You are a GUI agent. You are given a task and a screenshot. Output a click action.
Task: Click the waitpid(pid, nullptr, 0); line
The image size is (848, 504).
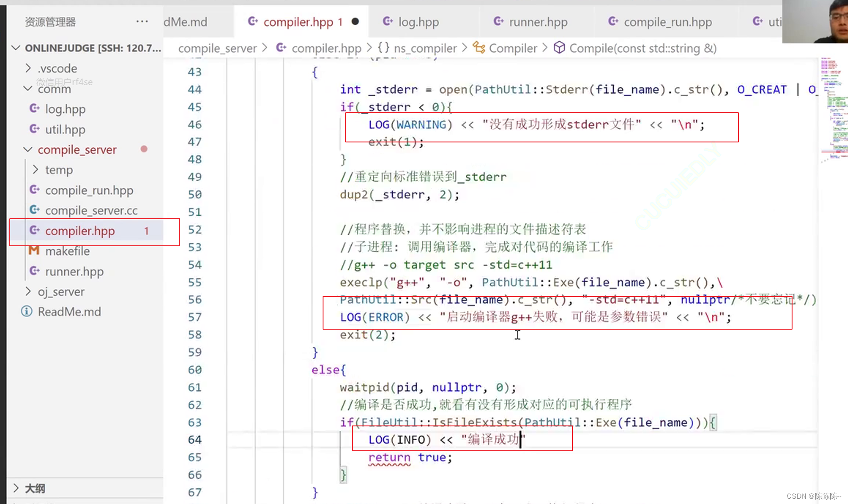428,387
